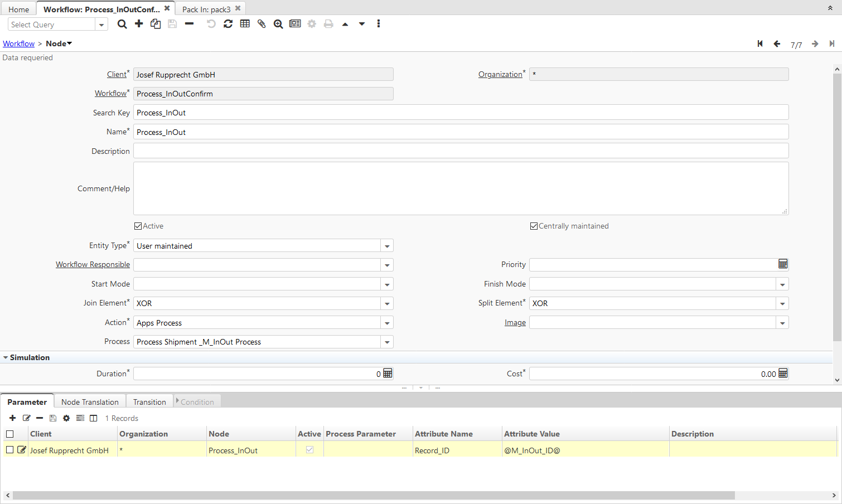Copy the current record

[156, 24]
